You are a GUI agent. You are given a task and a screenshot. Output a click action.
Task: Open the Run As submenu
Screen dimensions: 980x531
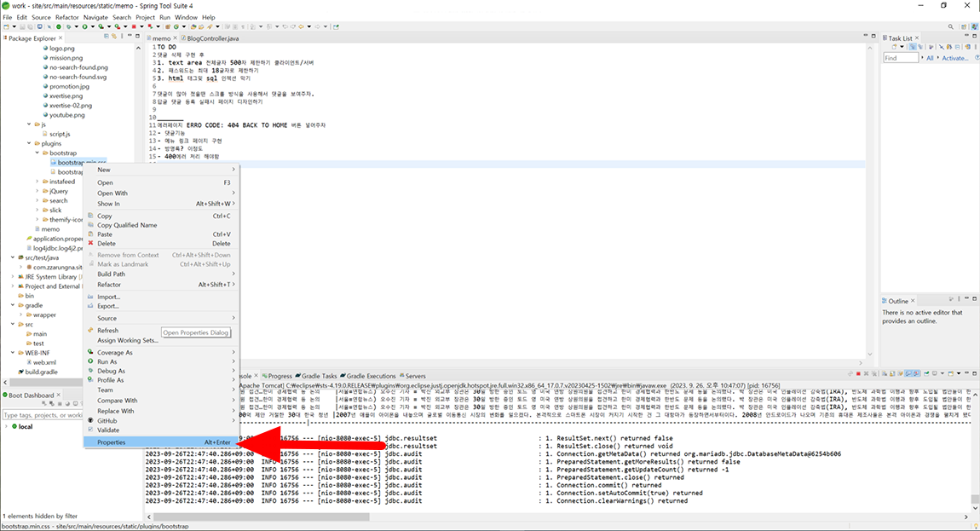pyautogui.click(x=160, y=361)
